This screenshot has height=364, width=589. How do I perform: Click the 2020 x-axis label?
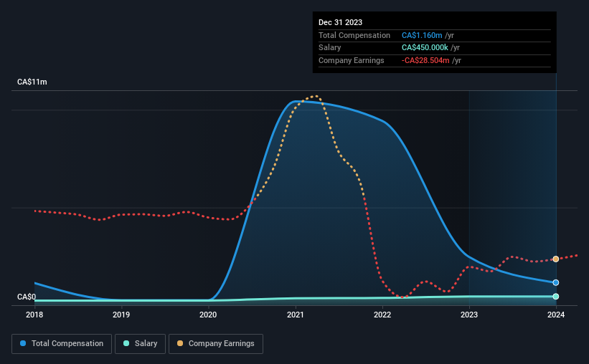click(208, 315)
